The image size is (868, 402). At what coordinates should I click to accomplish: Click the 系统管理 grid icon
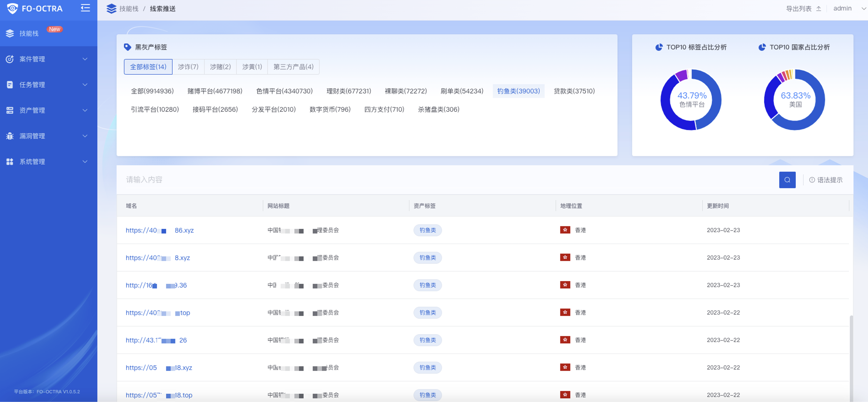click(10, 162)
